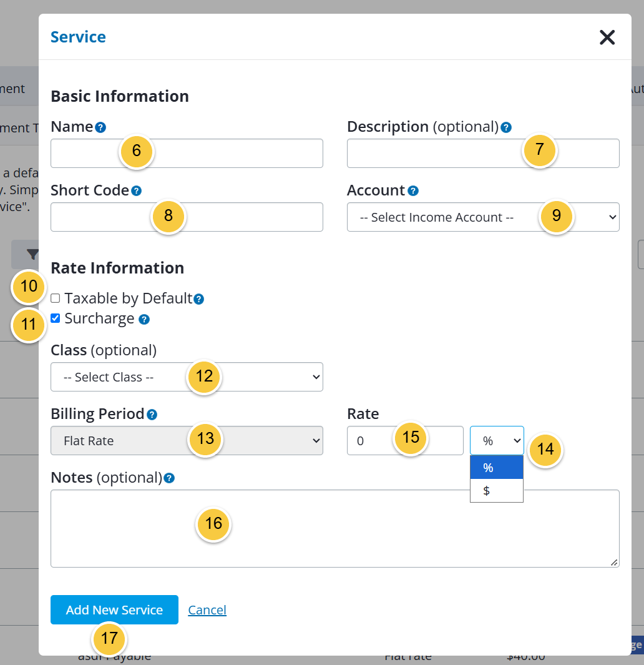This screenshot has height=665, width=644.
Task: Click the Rate value input
Action: (x=405, y=441)
